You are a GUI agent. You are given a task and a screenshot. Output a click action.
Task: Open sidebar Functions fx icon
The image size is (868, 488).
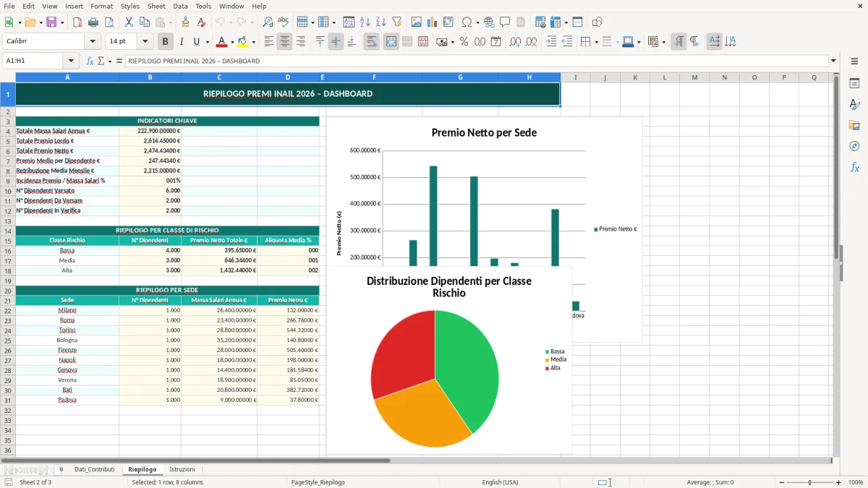[854, 168]
